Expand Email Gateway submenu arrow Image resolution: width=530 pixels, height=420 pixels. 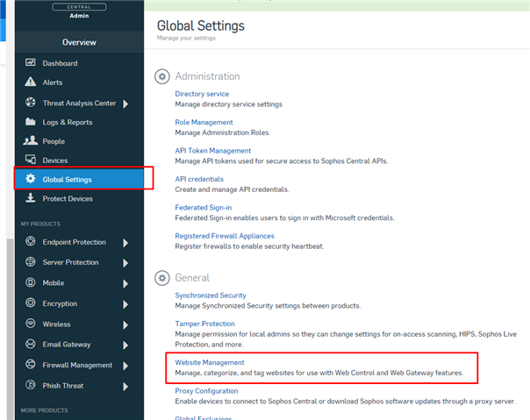[125, 345]
